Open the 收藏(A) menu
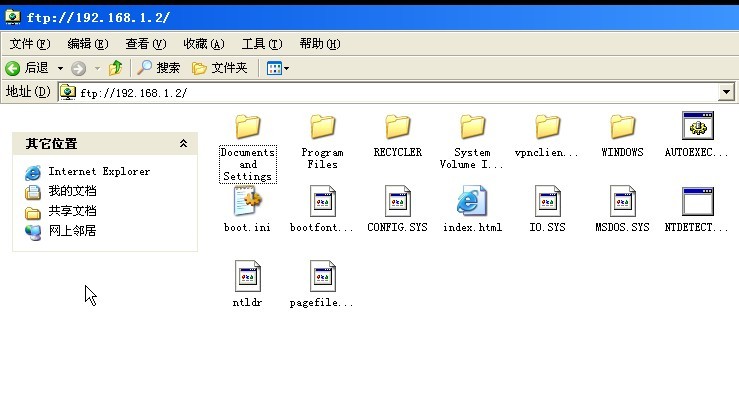739x413 pixels. [x=204, y=44]
